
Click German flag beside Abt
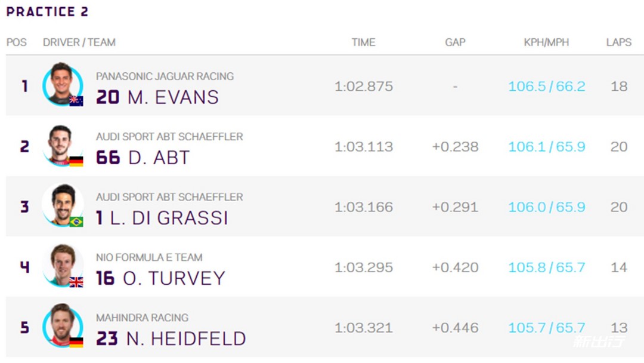pos(76,162)
